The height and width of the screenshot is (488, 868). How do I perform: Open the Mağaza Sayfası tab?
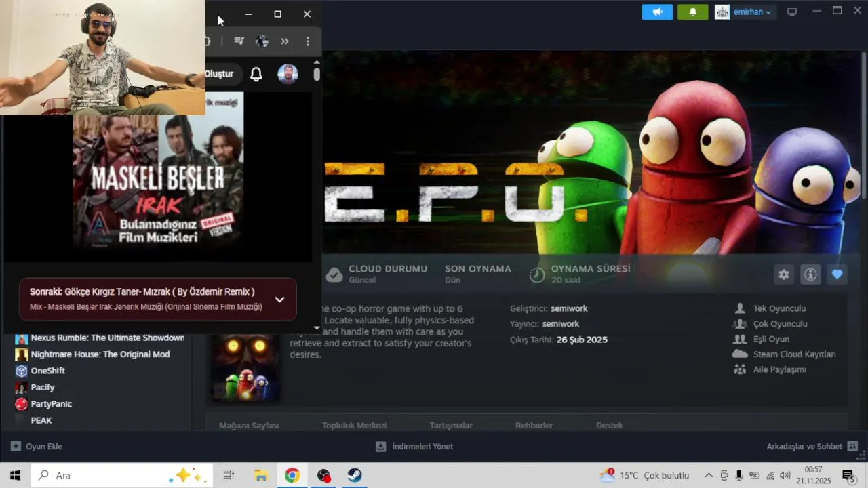249,426
